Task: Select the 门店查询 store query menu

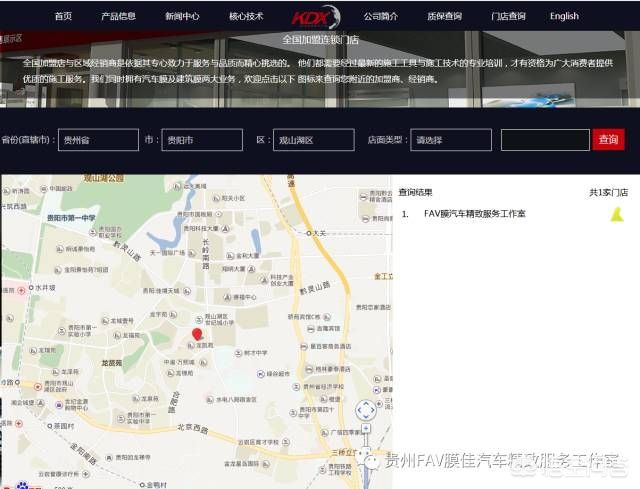Action: point(508,16)
